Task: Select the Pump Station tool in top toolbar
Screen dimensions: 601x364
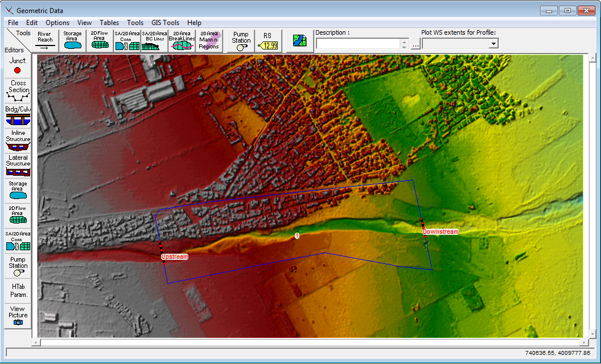Action: click(x=241, y=40)
